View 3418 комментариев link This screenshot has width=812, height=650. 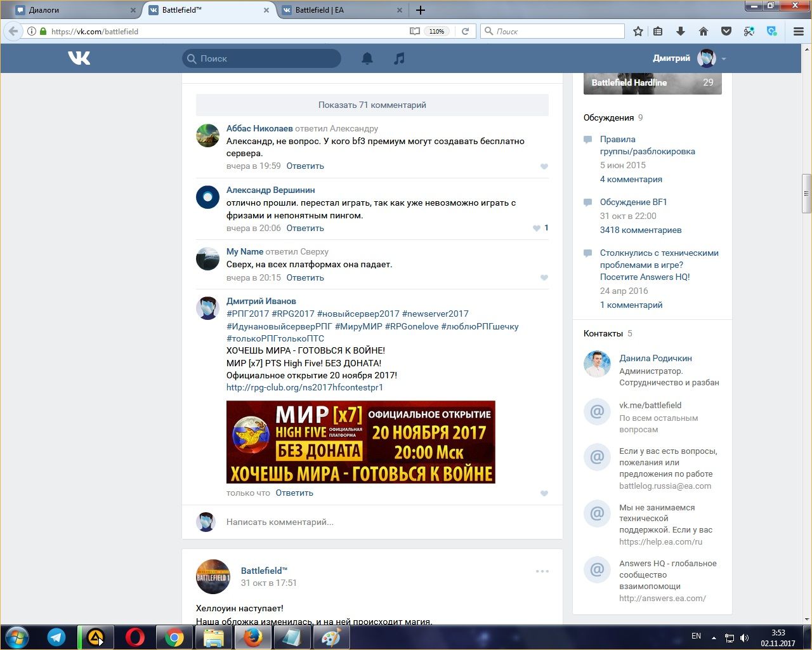pos(641,230)
